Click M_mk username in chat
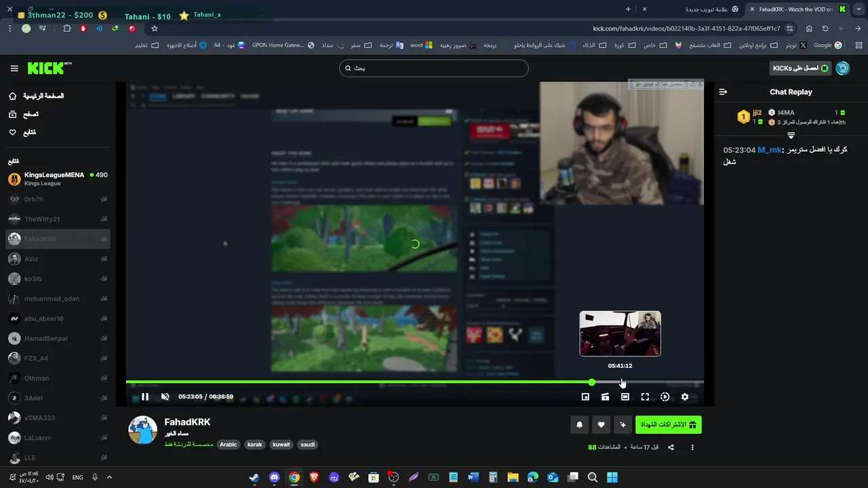The image size is (868, 488). pyautogui.click(x=770, y=150)
